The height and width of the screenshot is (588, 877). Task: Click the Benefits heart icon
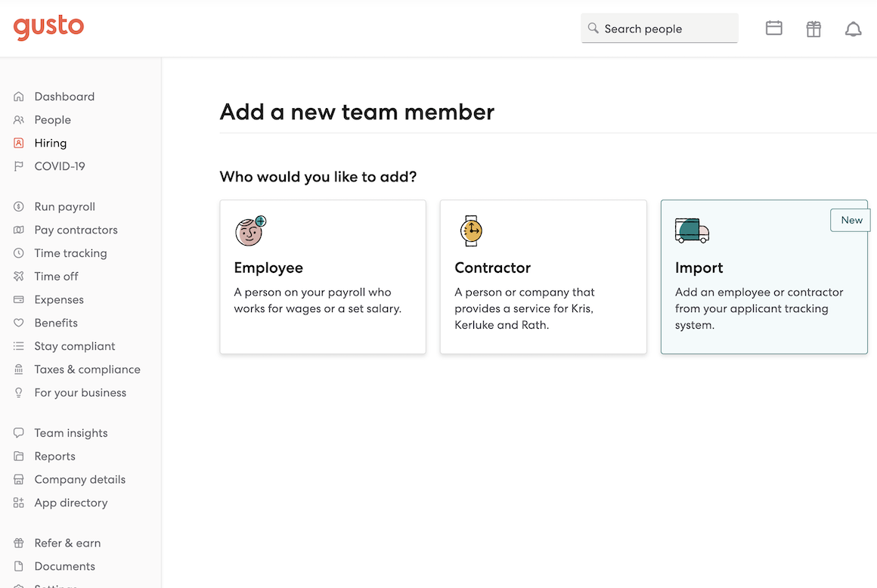18,323
